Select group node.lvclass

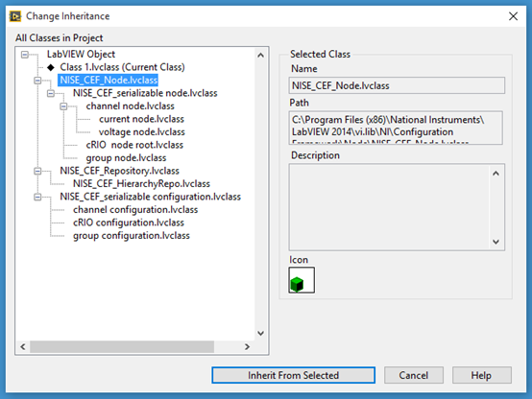(x=126, y=157)
